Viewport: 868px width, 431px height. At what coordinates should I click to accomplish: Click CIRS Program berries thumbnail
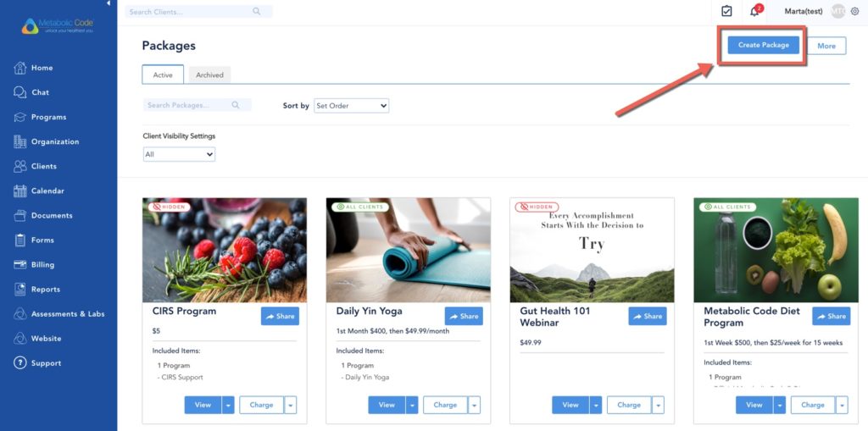[x=224, y=250]
